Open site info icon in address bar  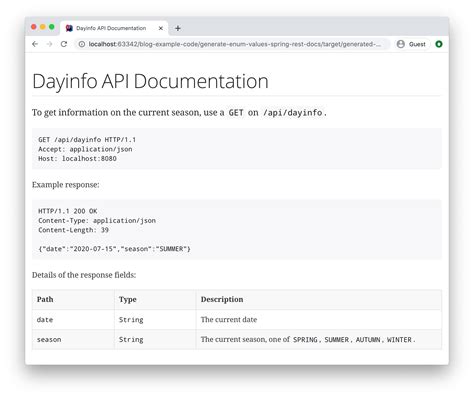82,44
